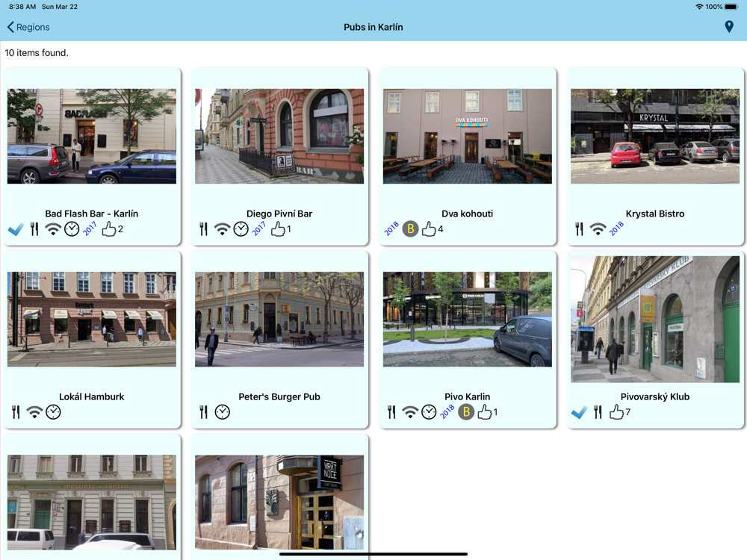The image size is (747, 560).
Task: Click the Pivovarský Klub food icon
Action: click(598, 412)
